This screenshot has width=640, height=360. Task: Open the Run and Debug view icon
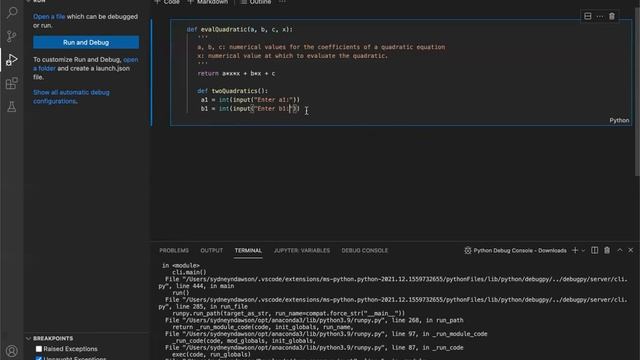point(12,60)
